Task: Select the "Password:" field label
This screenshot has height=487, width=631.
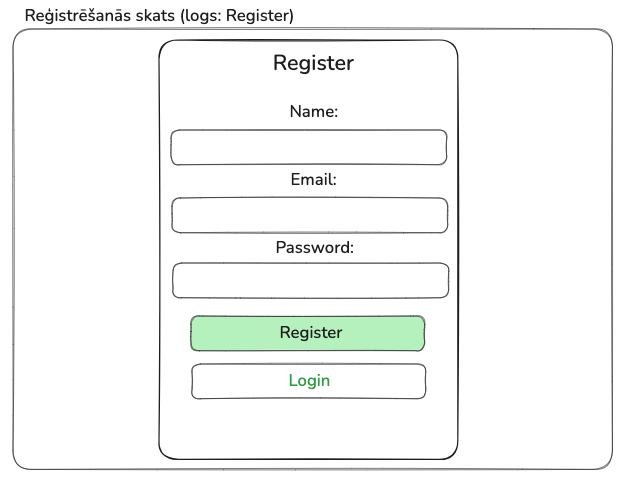Action: (x=314, y=247)
